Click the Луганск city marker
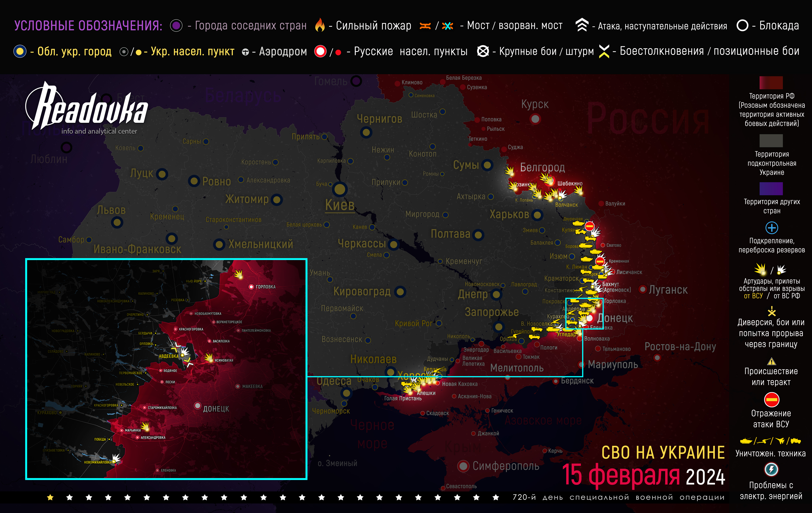 pos(643,289)
